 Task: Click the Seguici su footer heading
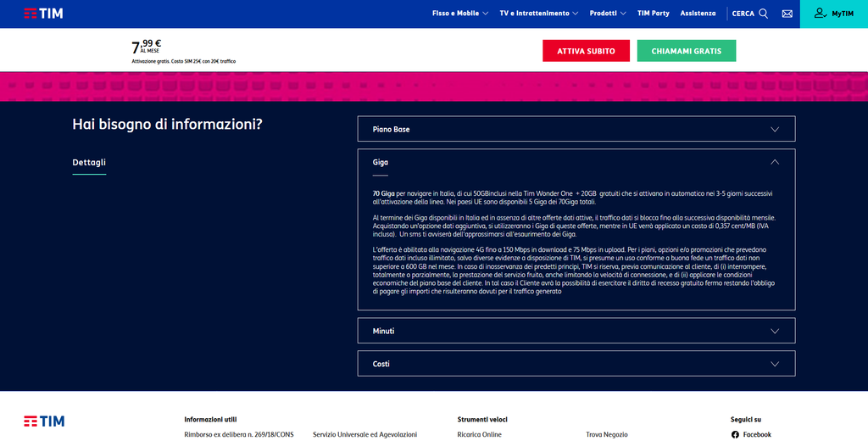coord(746,420)
